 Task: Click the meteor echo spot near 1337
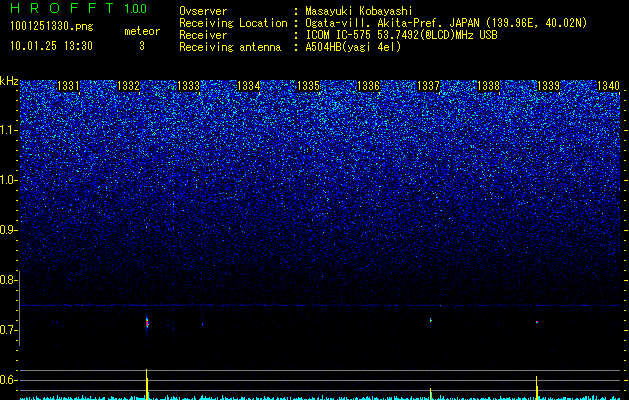430,320
